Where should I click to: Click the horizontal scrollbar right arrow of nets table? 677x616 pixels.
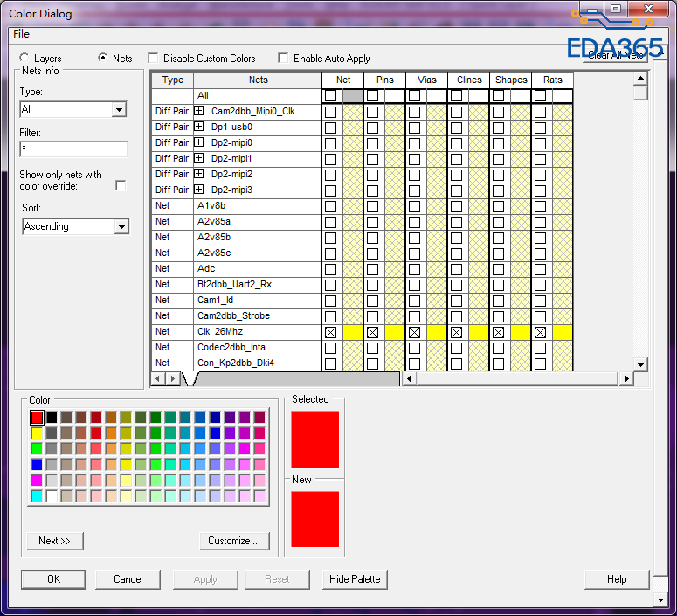coord(626,379)
